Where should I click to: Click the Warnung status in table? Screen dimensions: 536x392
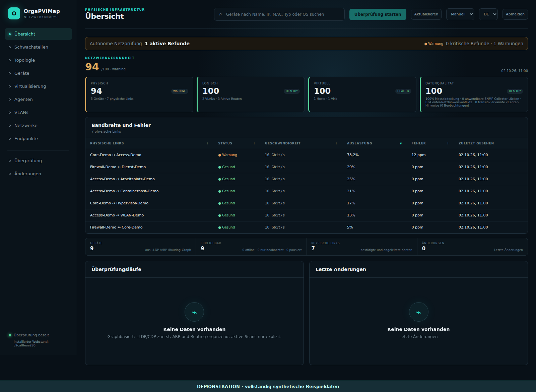(x=228, y=155)
